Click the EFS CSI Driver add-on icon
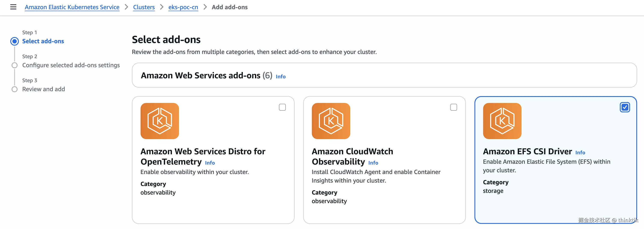 click(x=502, y=121)
